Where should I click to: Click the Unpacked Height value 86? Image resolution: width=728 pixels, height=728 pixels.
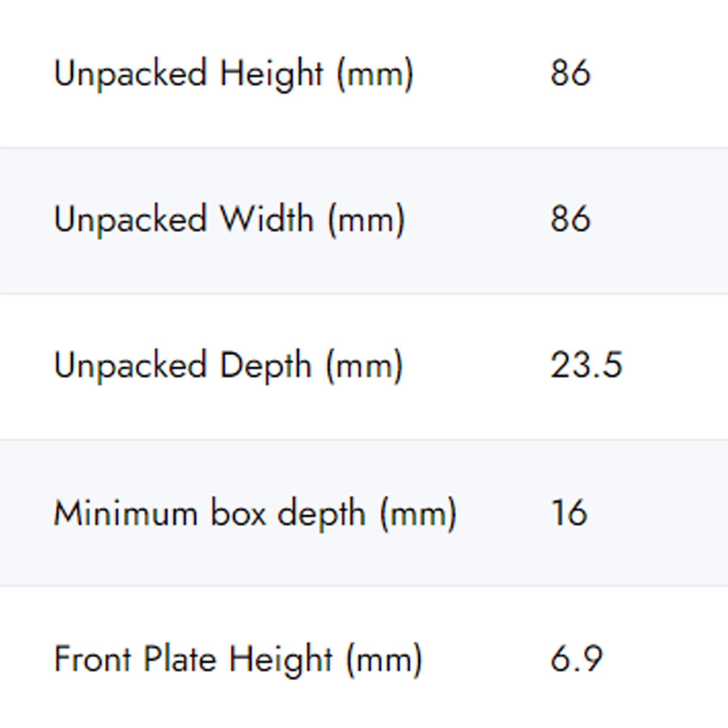coord(570,73)
